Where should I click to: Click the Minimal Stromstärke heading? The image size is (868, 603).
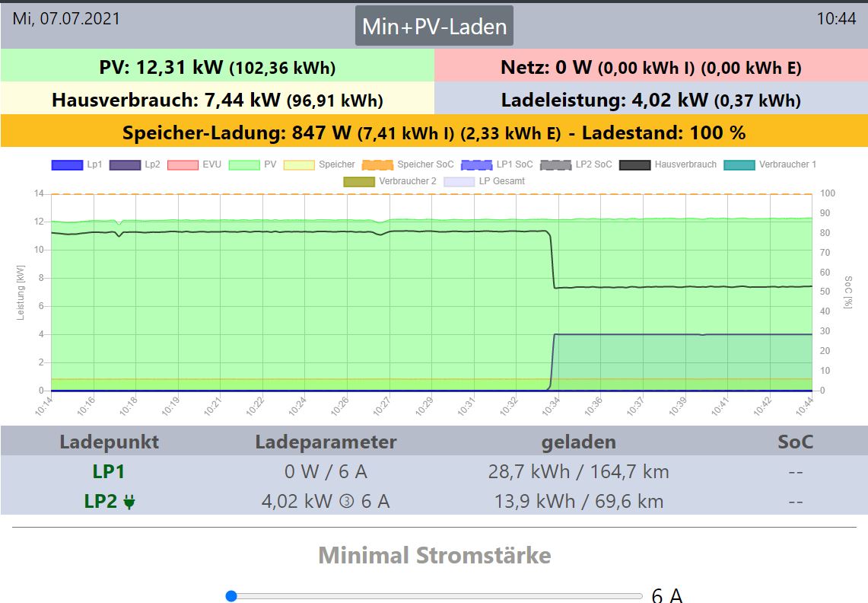point(434,555)
